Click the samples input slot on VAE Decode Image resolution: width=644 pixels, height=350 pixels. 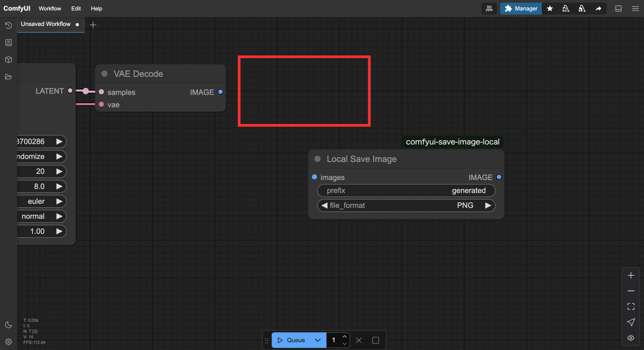(x=101, y=92)
